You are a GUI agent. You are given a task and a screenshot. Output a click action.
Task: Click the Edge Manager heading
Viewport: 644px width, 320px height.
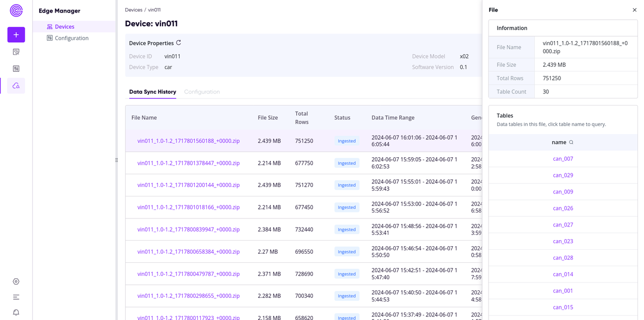59,11
